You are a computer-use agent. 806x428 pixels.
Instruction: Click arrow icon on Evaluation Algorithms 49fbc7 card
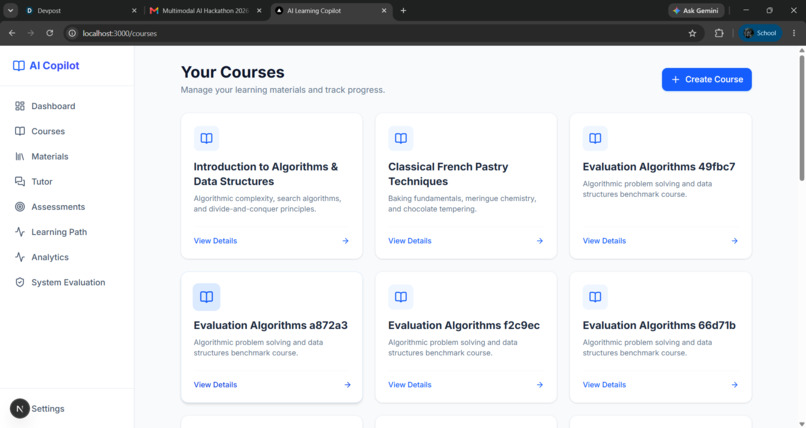[x=735, y=240]
